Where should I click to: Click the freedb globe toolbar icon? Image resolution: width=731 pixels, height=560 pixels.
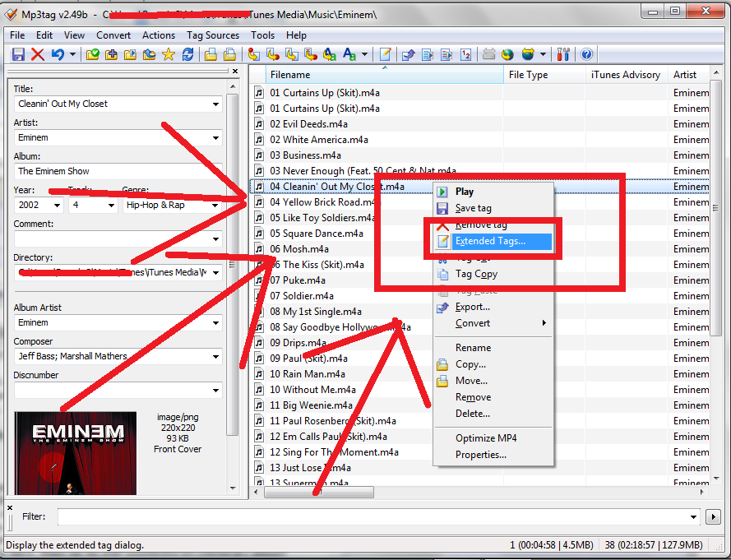click(507, 54)
